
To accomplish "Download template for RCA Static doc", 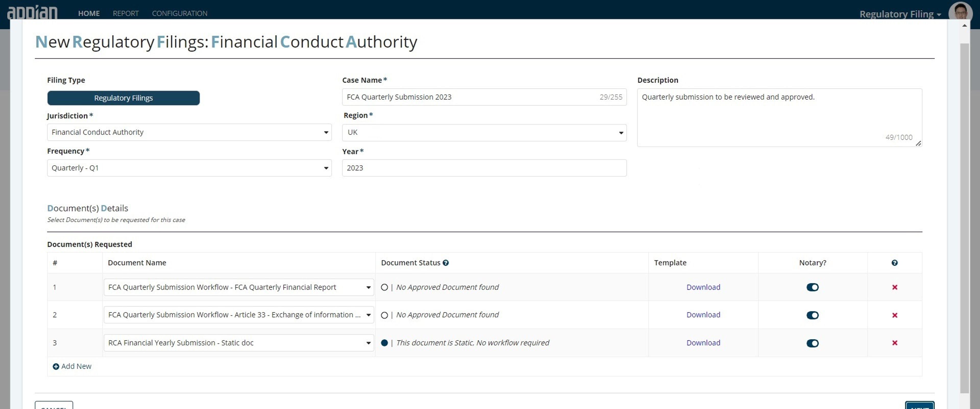I will [703, 343].
